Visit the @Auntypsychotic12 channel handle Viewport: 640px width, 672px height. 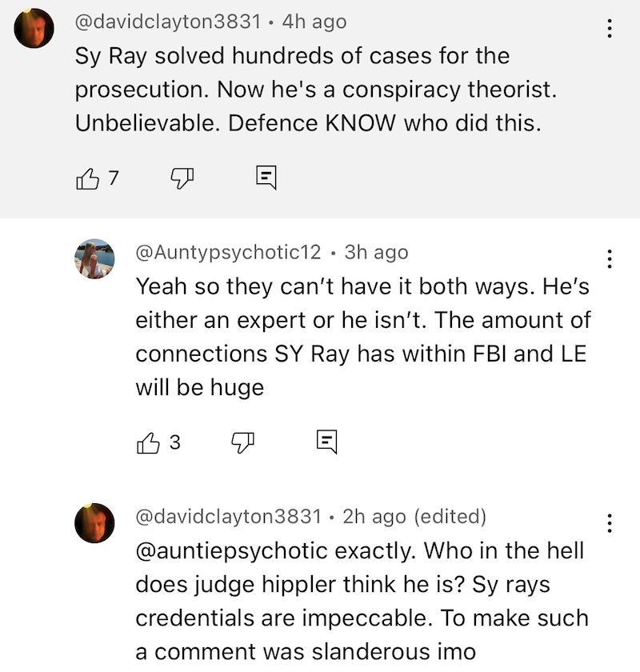229,253
